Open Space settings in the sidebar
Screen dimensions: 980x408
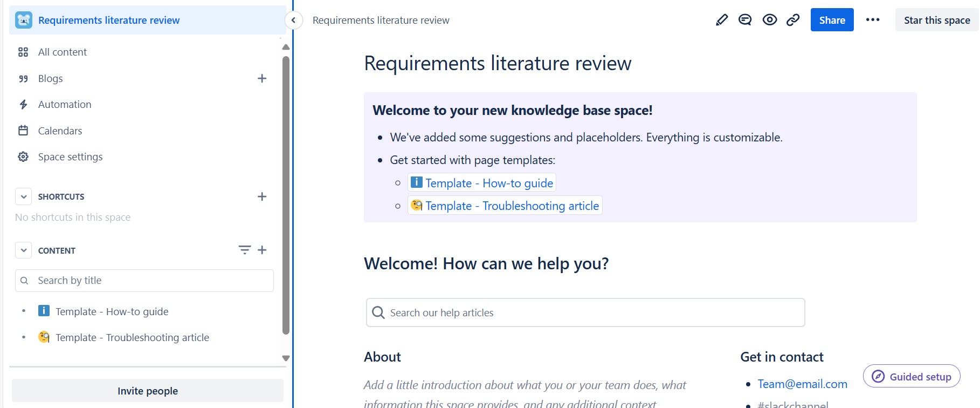tap(70, 157)
